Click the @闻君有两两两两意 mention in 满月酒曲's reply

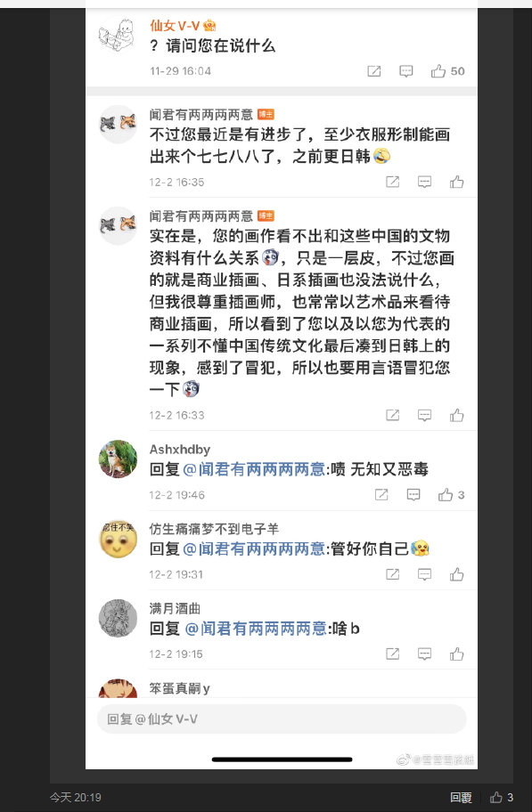(256, 629)
